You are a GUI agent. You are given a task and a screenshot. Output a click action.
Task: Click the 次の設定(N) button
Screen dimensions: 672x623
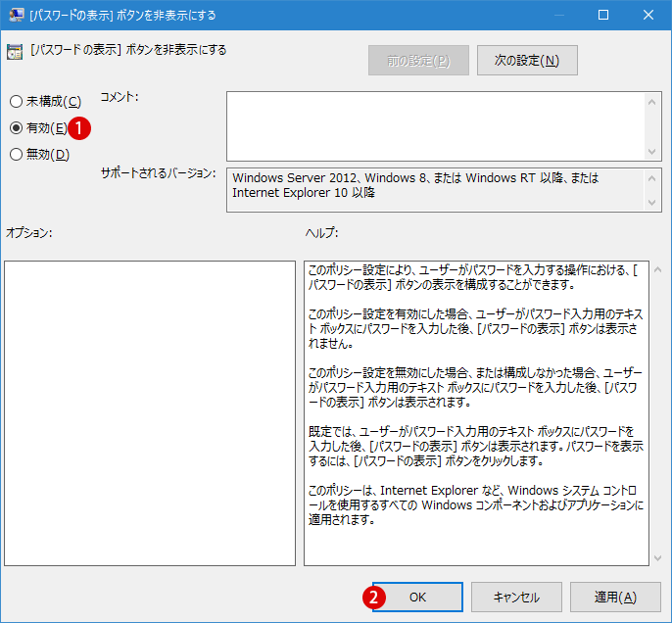coord(527,61)
